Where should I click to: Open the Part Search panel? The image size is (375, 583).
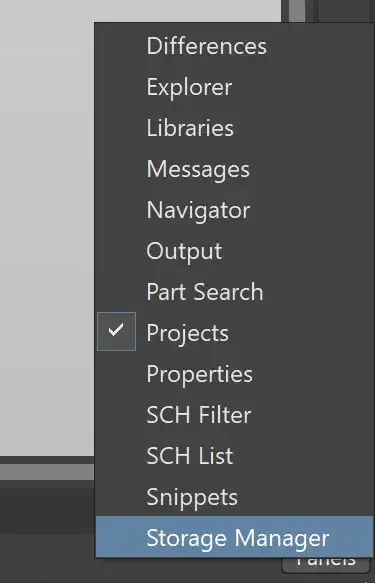pos(234,292)
